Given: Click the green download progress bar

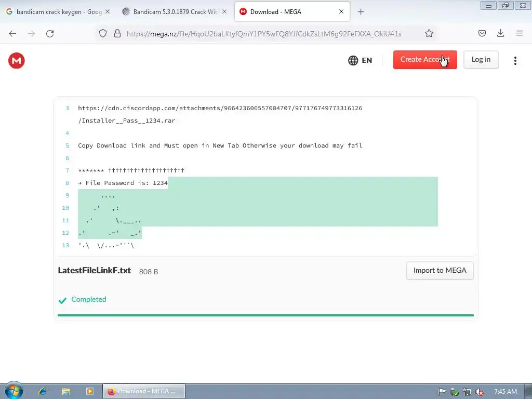Looking at the screenshot, I should [265, 315].
